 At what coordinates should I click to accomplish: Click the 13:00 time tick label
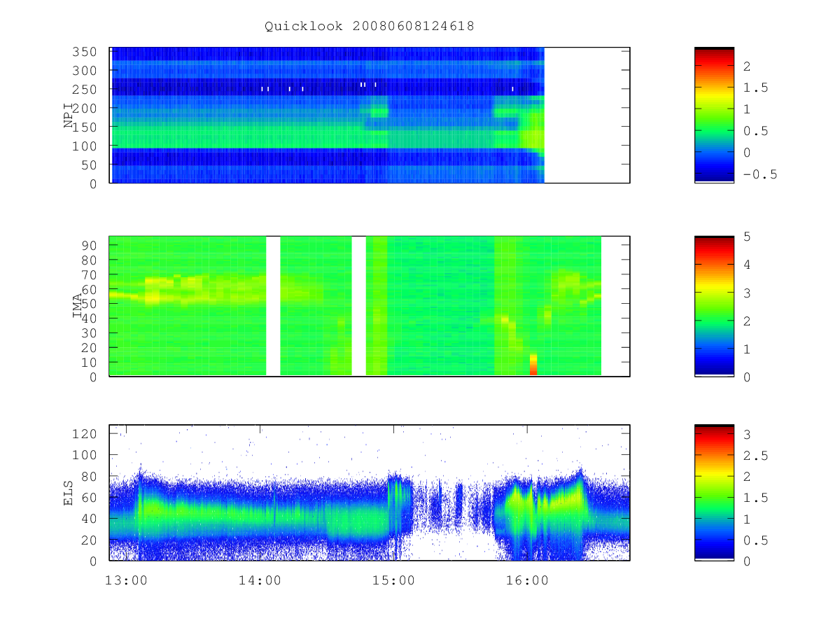click(125, 580)
